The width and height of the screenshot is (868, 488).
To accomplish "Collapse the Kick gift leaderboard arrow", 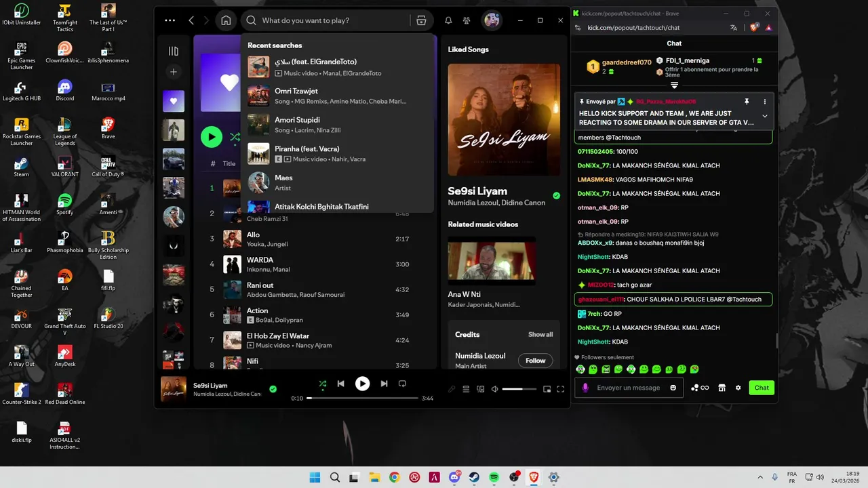I will [674, 85].
